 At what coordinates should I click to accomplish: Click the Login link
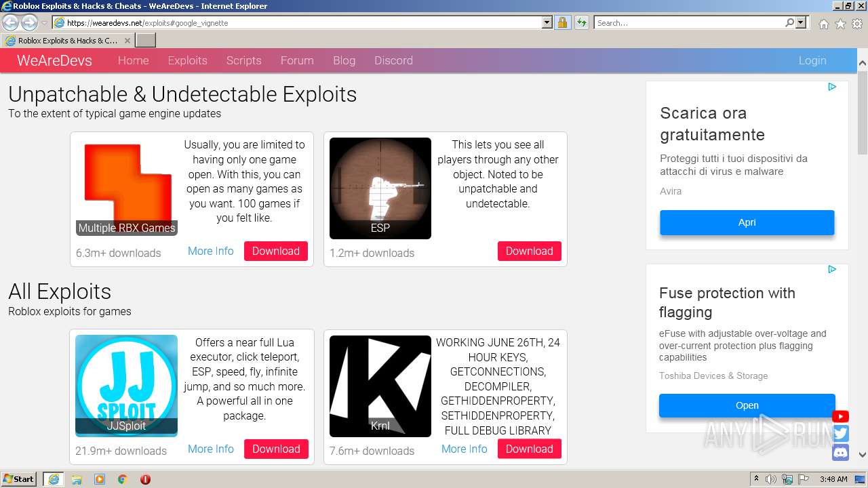812,60
